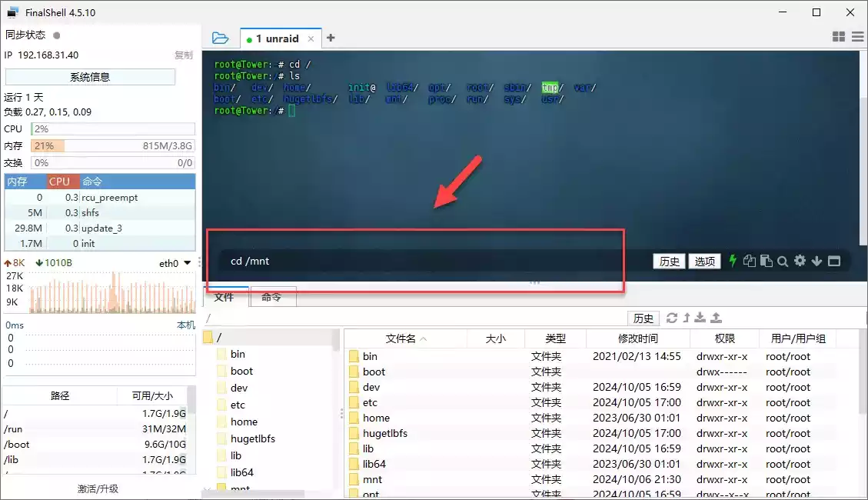Refresh the file list with circular arrows icon
This screenshot has height=500, width=868.
pos(672,318)
